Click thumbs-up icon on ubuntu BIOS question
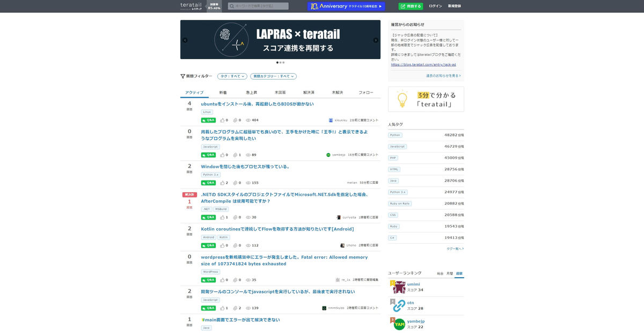This screenshot has width=644, height=333. [223, 120]
